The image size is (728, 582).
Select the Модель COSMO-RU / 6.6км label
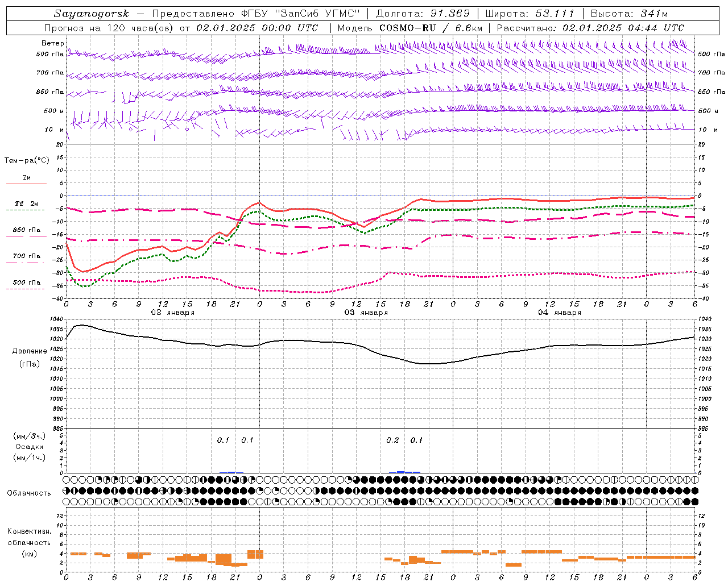410,28
